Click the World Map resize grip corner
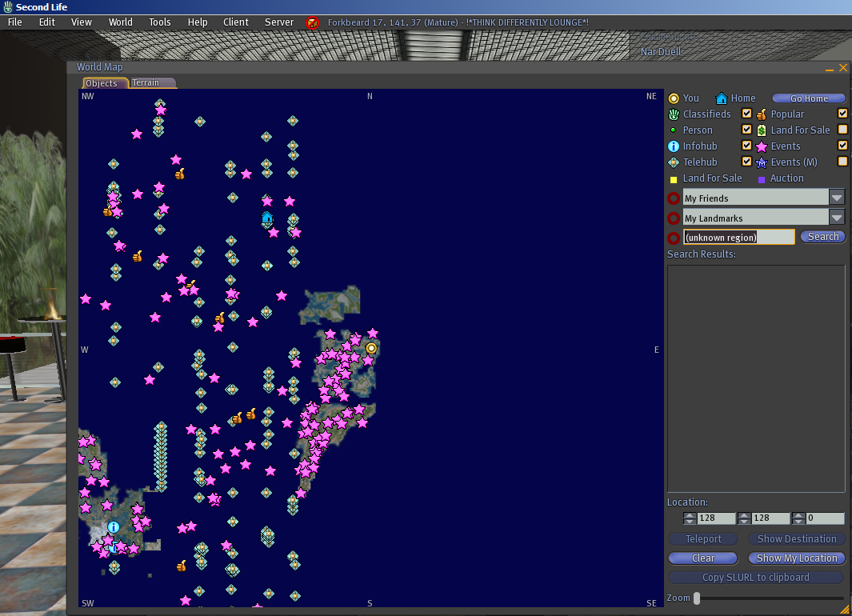This screenshot has width=852, height=616. tap(845, 610)
